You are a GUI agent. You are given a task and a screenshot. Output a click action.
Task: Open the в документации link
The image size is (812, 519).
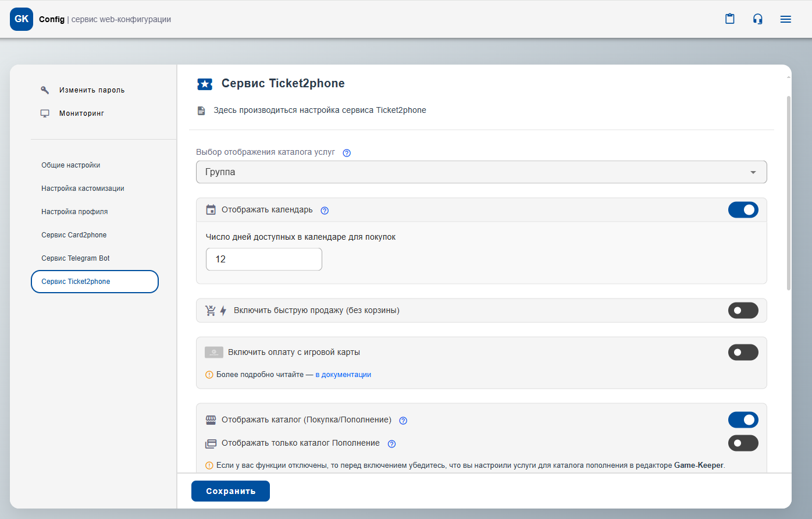coord(343,375)
